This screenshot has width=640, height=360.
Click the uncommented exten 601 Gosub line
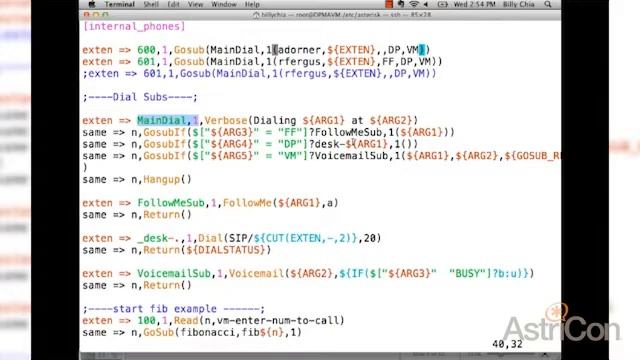[x=262, y=62]
